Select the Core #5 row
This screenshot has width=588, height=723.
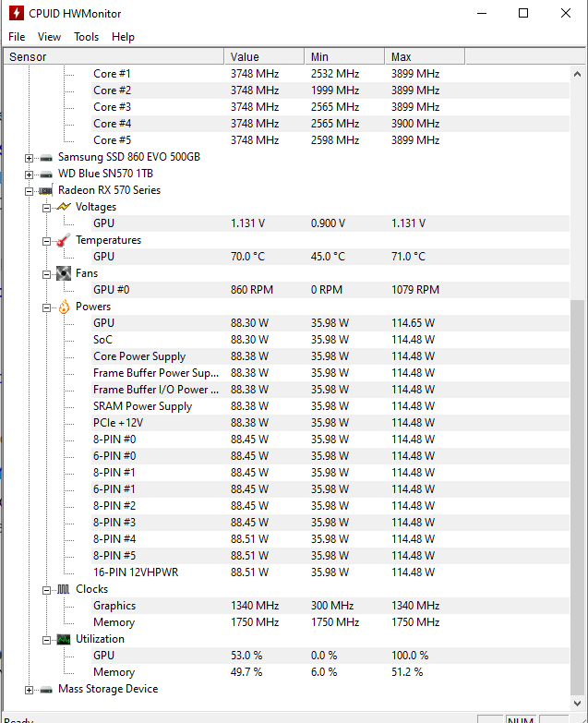click(x=330, y=140)
